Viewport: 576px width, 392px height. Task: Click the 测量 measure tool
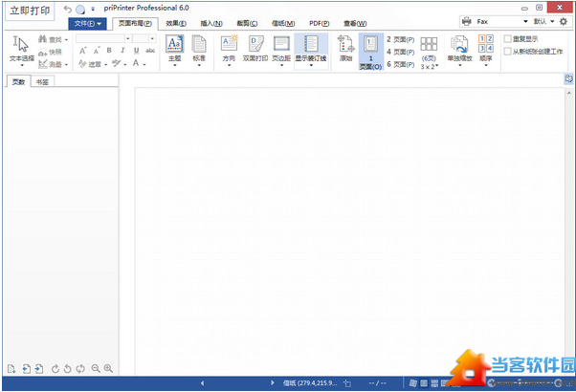53,64
